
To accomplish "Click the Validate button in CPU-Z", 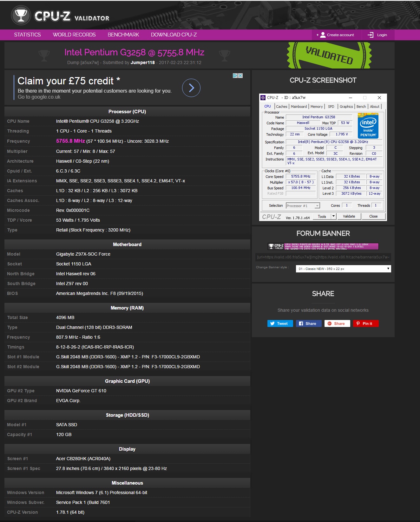I will (x=349, y=216).
